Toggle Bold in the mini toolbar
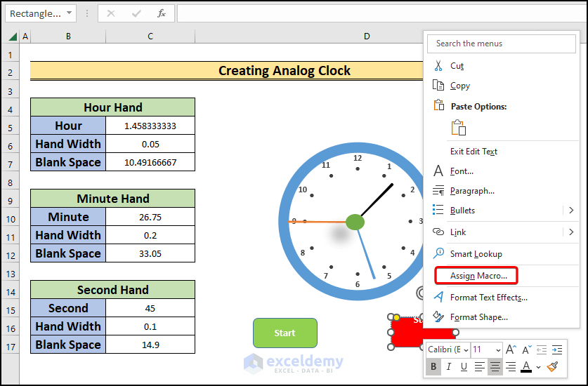Screen dimensions: 588x386 (x=433, y=366)
